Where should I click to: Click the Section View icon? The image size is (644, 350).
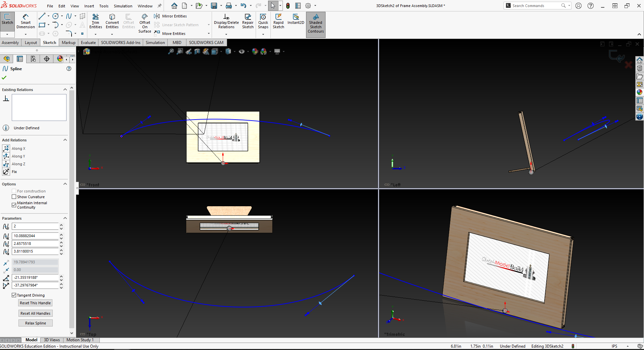click(197, 51)
